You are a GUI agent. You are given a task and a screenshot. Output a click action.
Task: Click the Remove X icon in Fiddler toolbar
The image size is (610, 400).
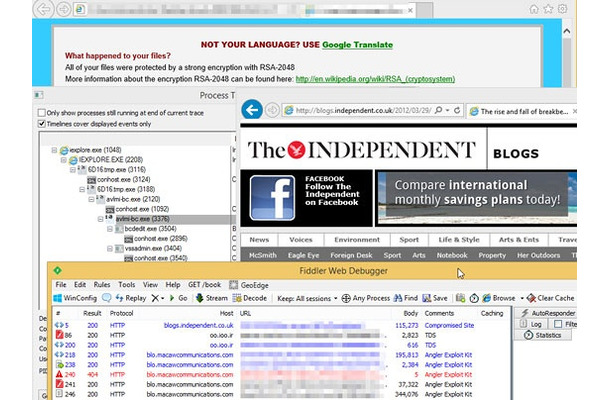click(155, 298)
